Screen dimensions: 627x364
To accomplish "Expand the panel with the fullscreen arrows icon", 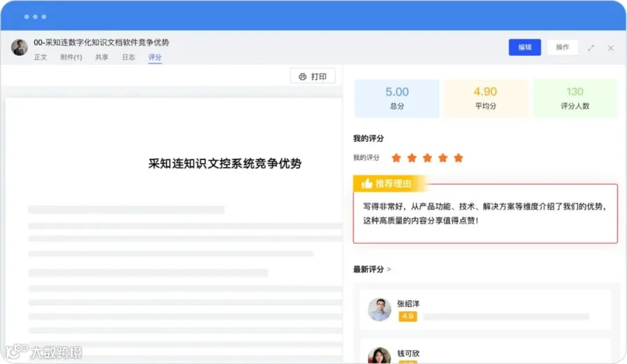I will tap(591, 48).
